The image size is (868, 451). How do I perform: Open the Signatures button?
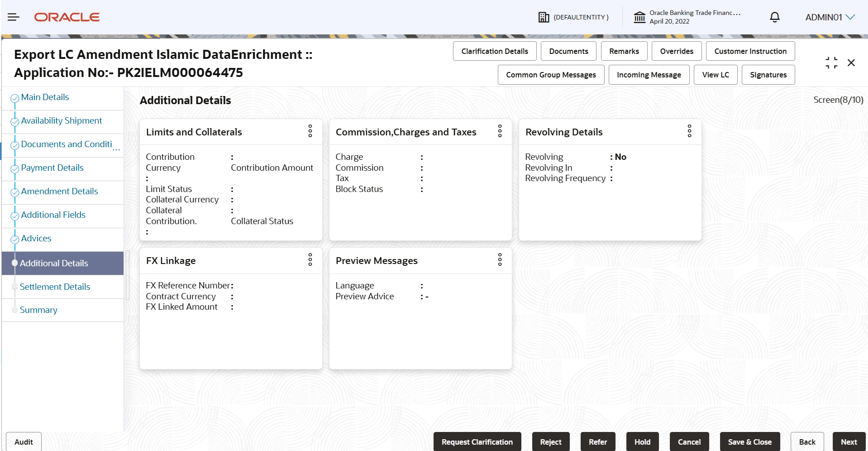[768, 75]
